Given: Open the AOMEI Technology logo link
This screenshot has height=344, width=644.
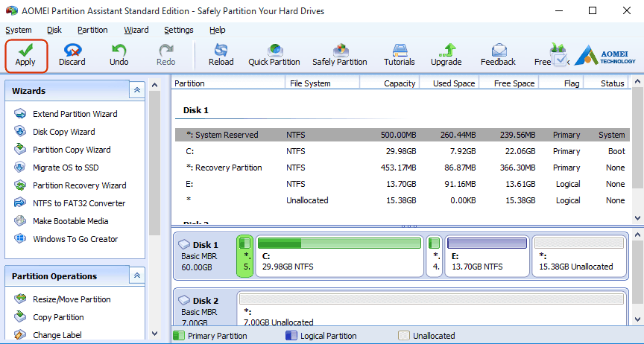Looking at the screenshot, I should [605, 56].
